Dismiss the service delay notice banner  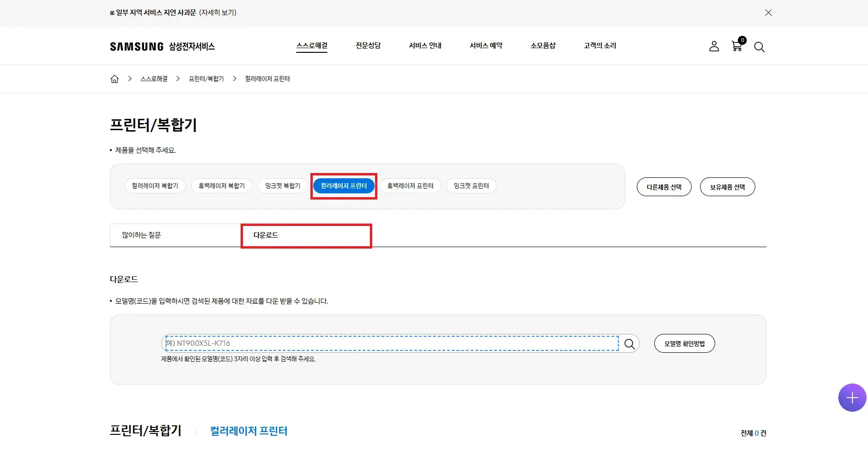tap(768, 13)
